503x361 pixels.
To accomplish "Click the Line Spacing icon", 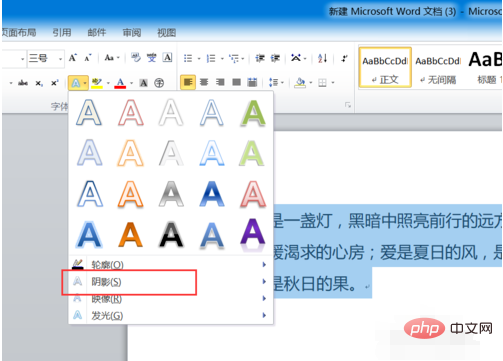I will pyautogui.click(x=273, y=82).
